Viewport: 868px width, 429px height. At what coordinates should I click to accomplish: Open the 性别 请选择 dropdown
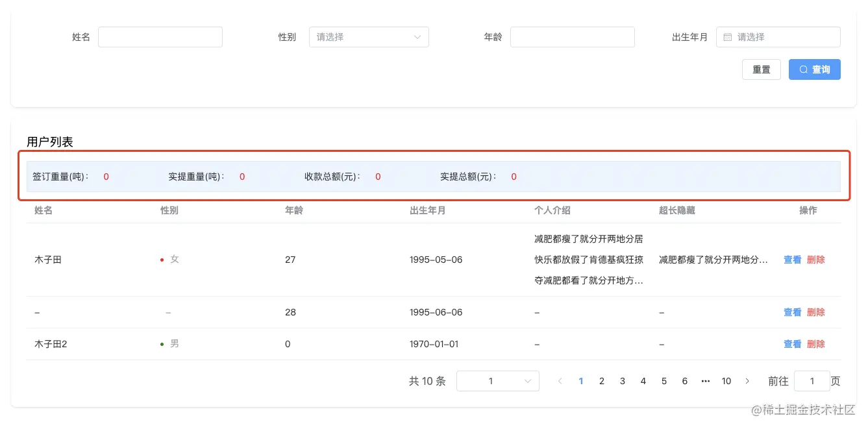pos(369,37)
